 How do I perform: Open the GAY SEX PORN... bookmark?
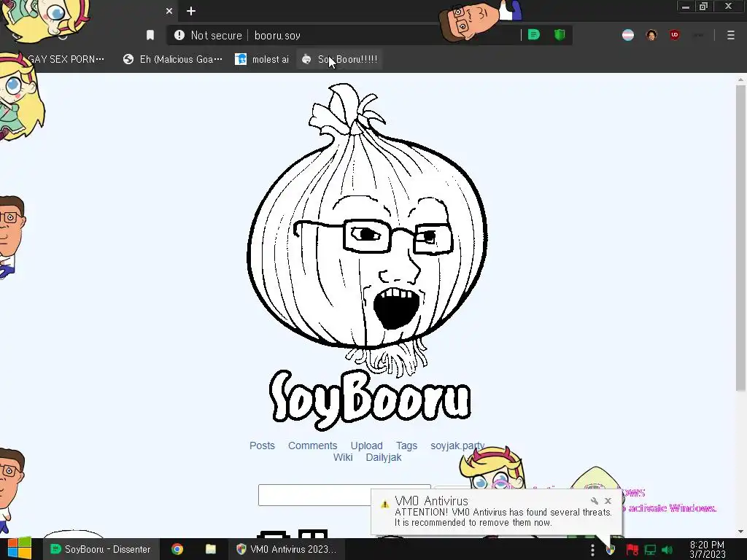66,59
